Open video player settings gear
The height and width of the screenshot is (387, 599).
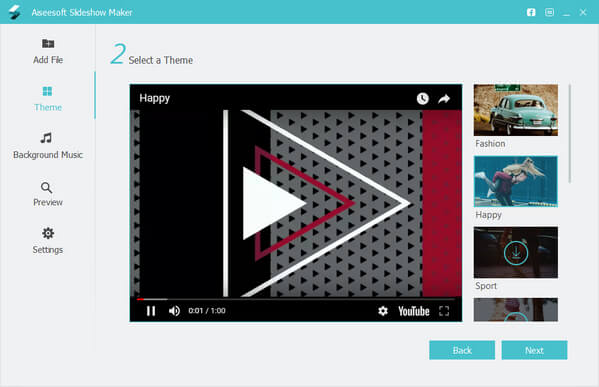pyautogui.click(x=383, y=311)
